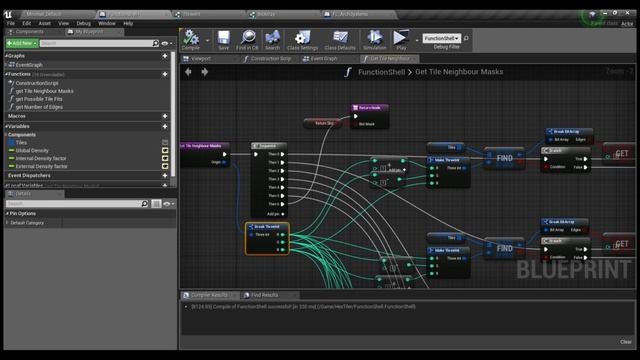Click the Play toolbar button
This screenshot has width=640, height=360.
[x=401, y=40]
